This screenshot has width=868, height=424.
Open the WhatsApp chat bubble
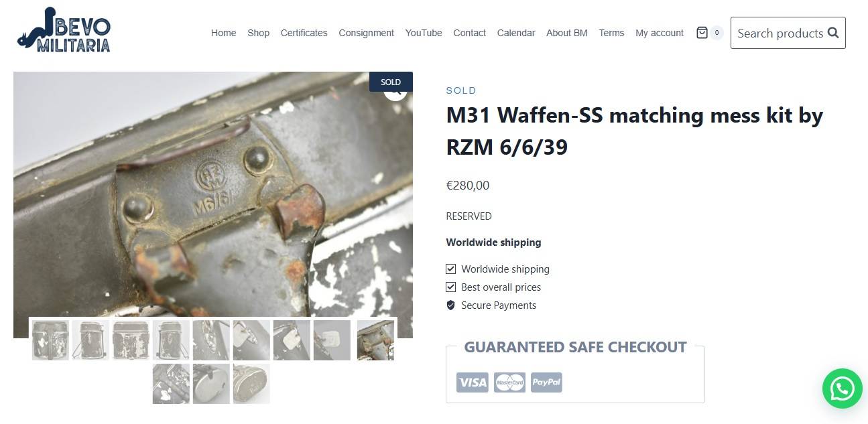(x=842, y=388)
